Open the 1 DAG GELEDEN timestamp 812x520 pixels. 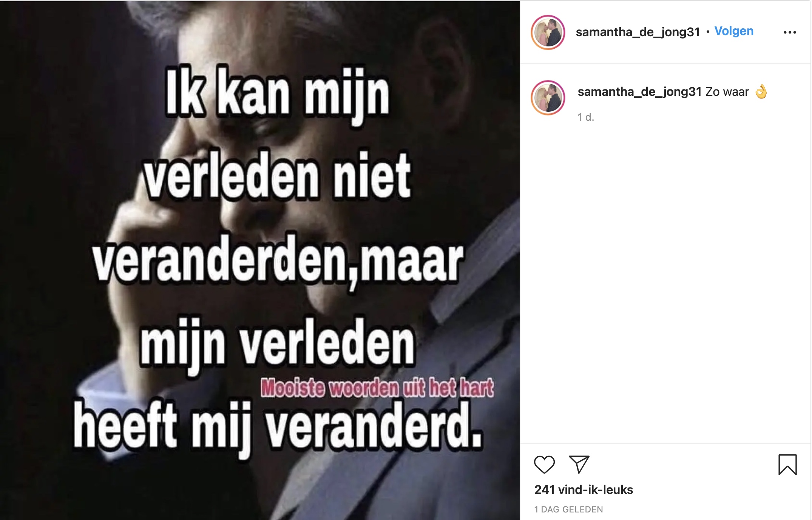(x=568, y=509)
